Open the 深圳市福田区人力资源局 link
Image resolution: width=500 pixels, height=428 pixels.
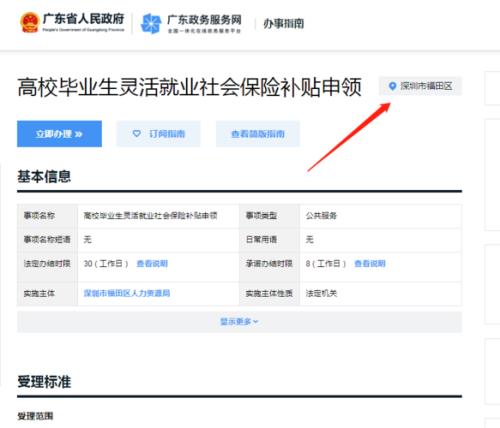[x=127, y=293]
